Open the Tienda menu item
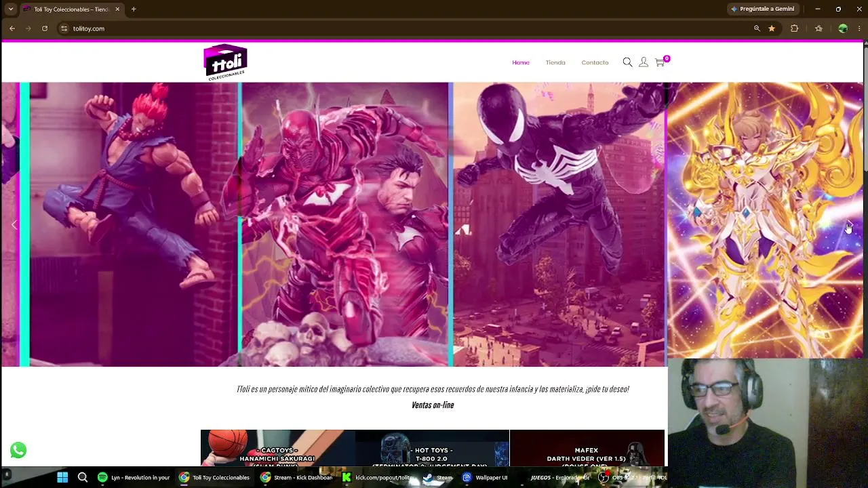 pos(555,62)
